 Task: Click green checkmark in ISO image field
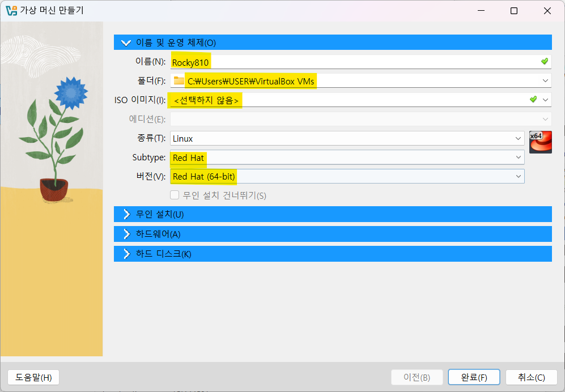(x=533, y=99)
